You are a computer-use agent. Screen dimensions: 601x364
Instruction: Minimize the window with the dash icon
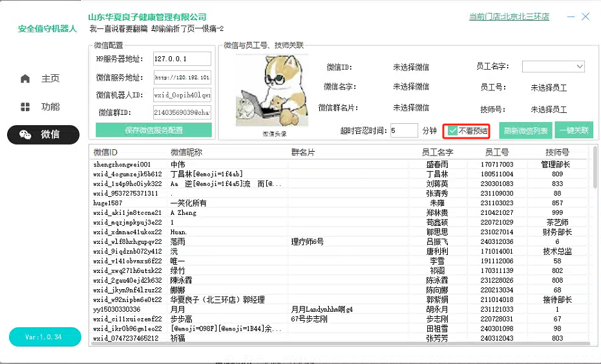(570, 17)
